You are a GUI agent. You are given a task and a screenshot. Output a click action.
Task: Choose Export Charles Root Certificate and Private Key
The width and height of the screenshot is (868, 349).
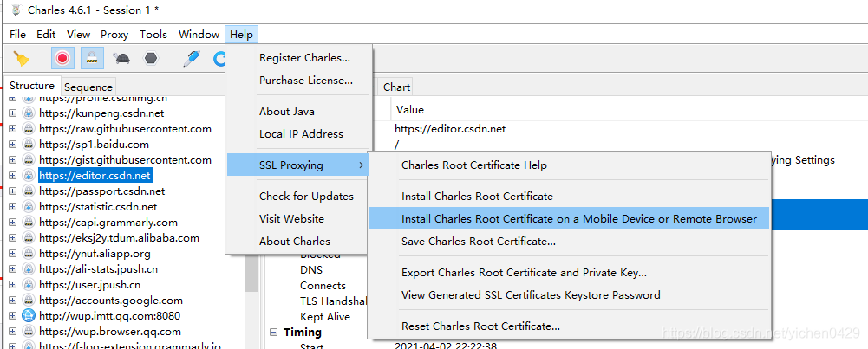[570, 272]
